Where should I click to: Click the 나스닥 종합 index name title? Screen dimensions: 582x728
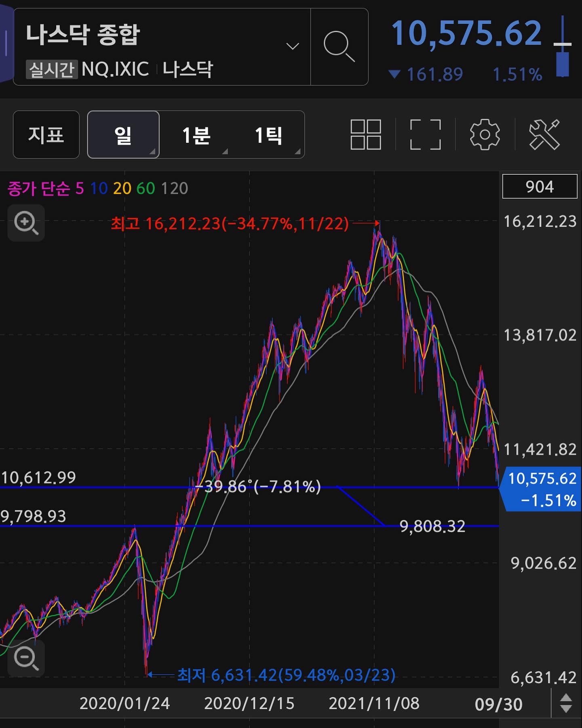(x=83, y=35)
